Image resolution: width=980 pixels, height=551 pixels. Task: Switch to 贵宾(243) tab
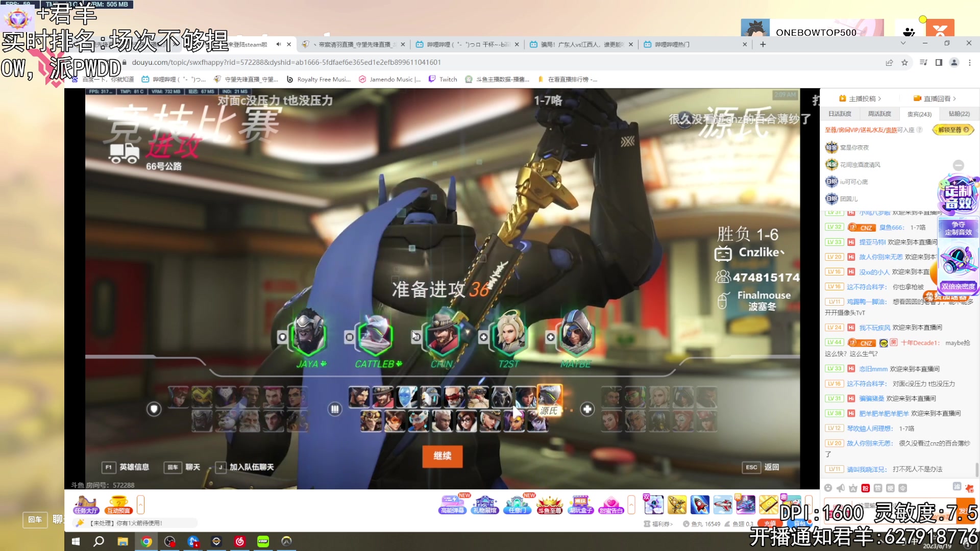tap(919, 114)
